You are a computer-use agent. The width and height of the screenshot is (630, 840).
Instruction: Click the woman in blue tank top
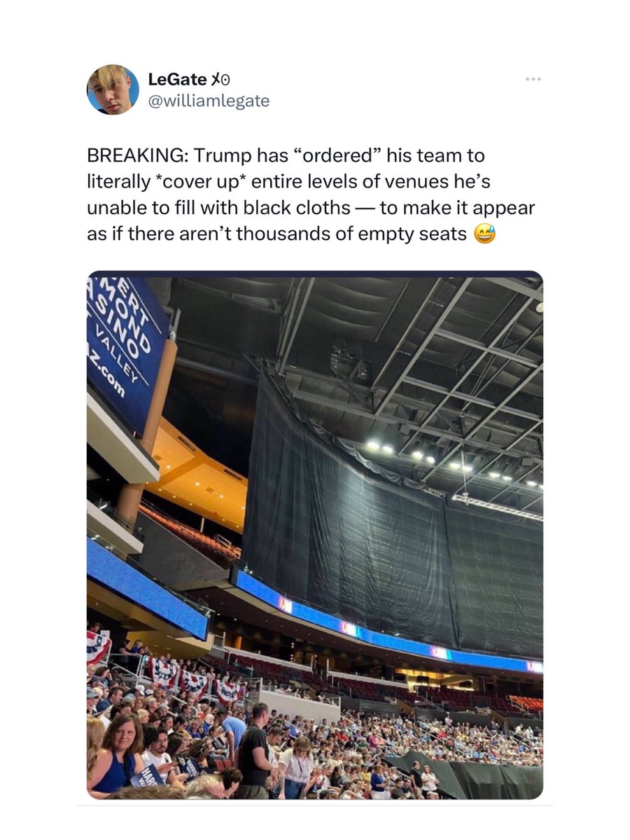click(x=115, y=755)
